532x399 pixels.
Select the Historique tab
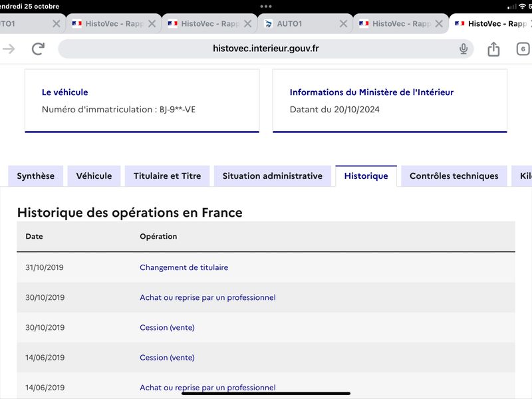[366, 176]
